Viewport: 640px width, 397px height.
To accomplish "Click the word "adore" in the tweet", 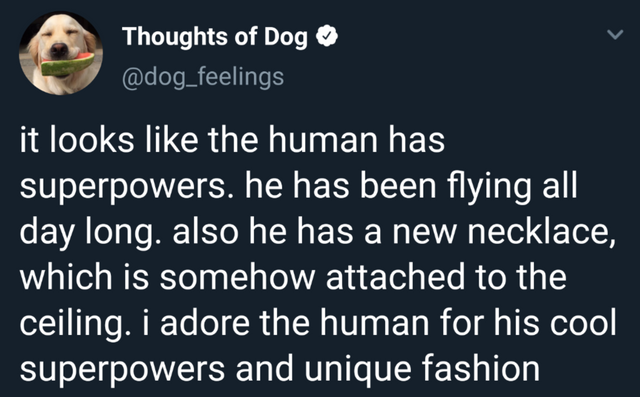I will pos(204,323).
